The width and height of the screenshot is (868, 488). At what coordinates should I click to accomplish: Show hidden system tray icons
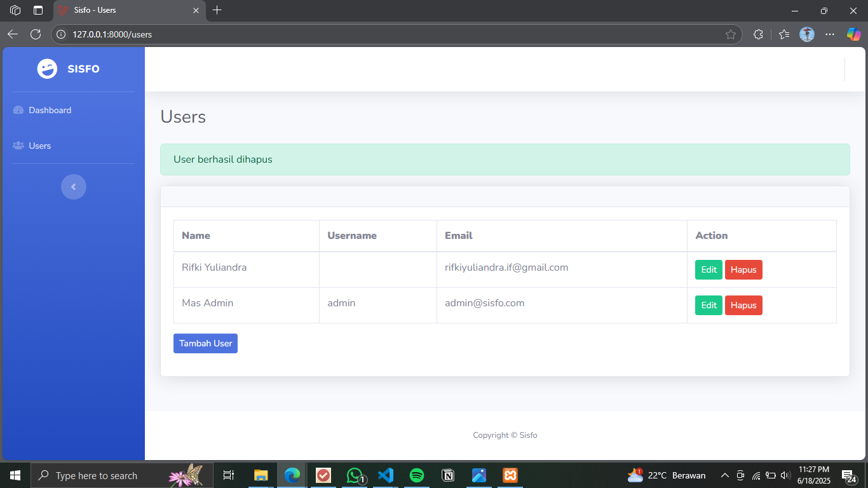(x=724, y=475)
